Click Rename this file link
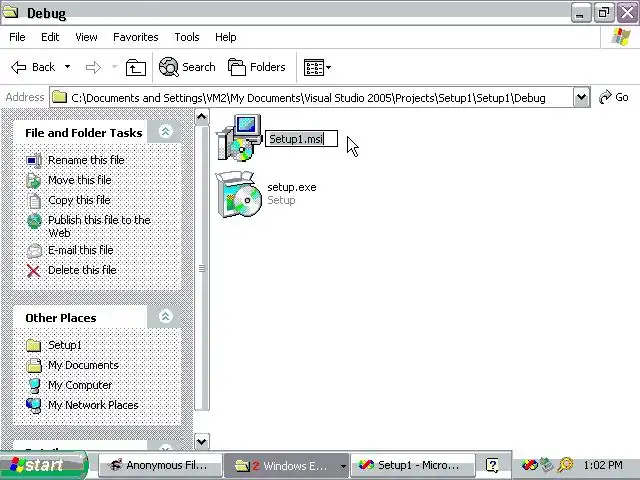The width and height of the screenshot is (640, 480). click(x=86, y=160)
